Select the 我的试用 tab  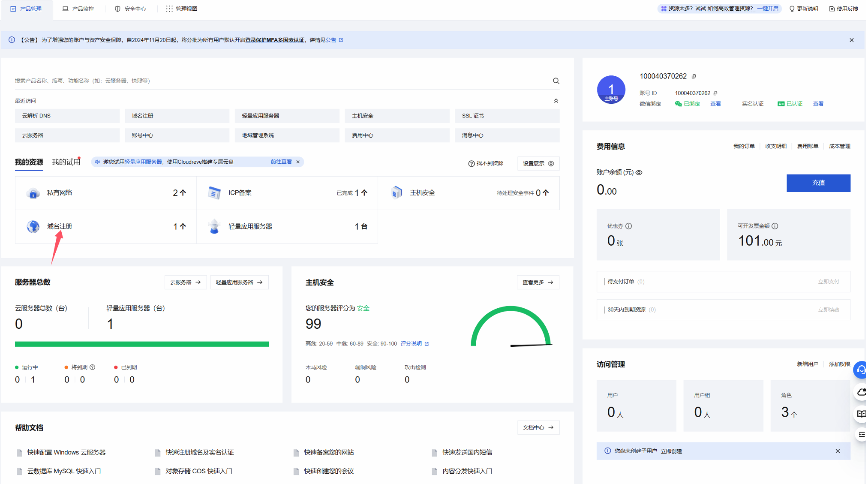(66, 162)
